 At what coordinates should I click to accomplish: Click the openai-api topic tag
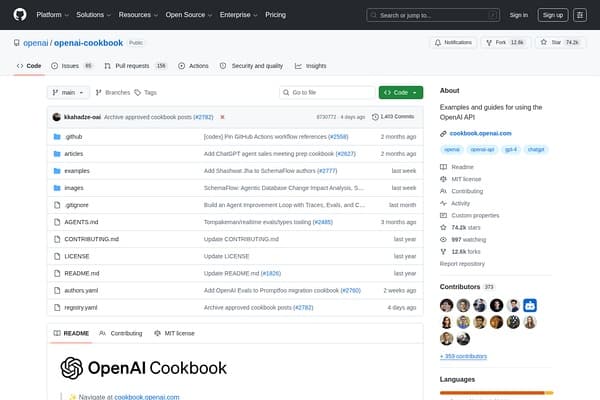[482, 150]
